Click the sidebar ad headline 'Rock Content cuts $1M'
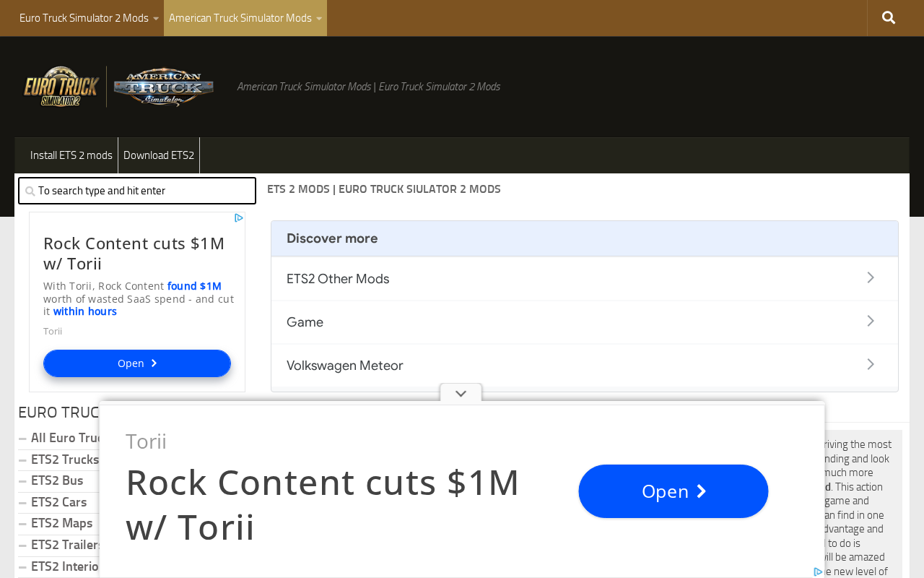This screenshot has width=924, height=578. tap(134, 253)
